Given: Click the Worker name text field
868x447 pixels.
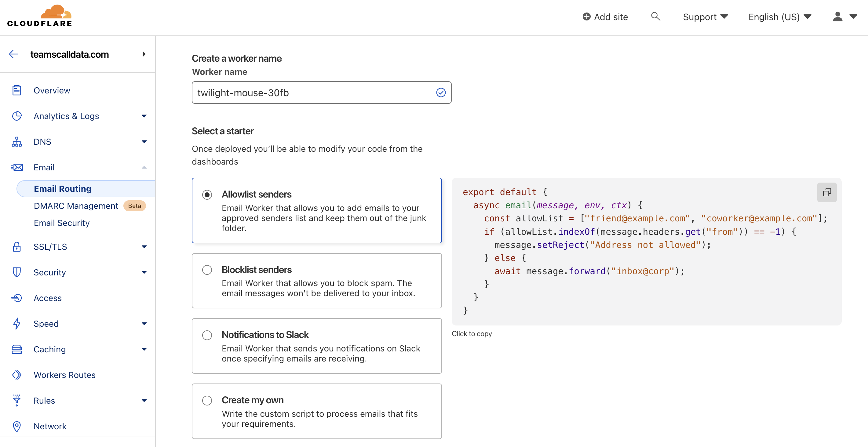Looking at the screenshot, I should 313,93.
